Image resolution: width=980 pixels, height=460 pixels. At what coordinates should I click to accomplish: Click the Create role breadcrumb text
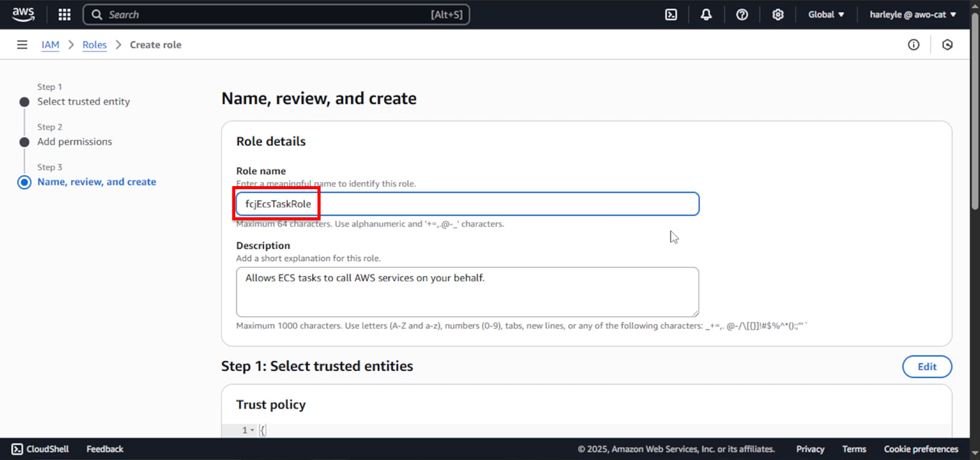[x=156, y=45]
